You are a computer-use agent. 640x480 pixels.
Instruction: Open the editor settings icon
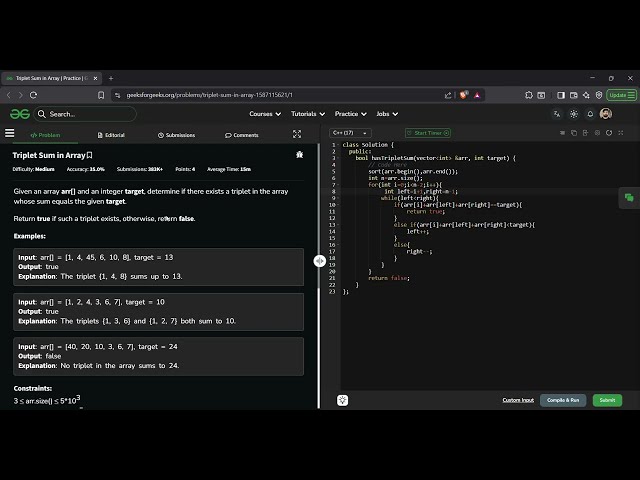click(x=597, y=133)
